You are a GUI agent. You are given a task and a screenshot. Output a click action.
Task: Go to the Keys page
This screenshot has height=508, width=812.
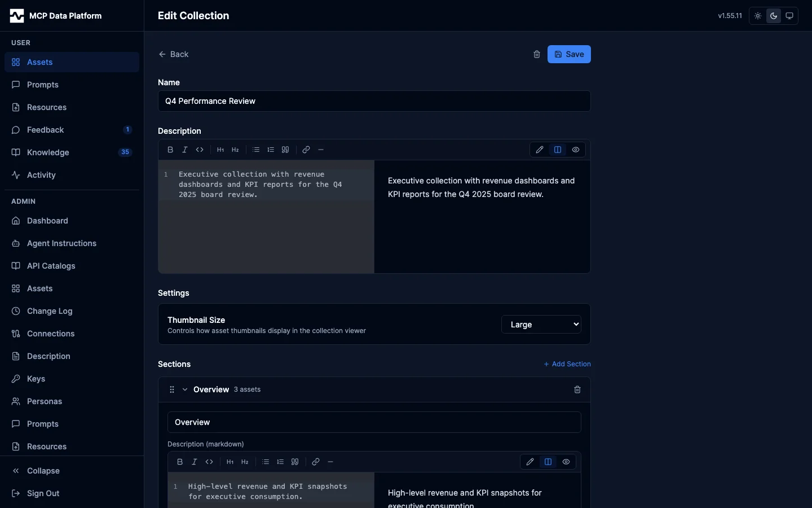(x=72, y=379)
